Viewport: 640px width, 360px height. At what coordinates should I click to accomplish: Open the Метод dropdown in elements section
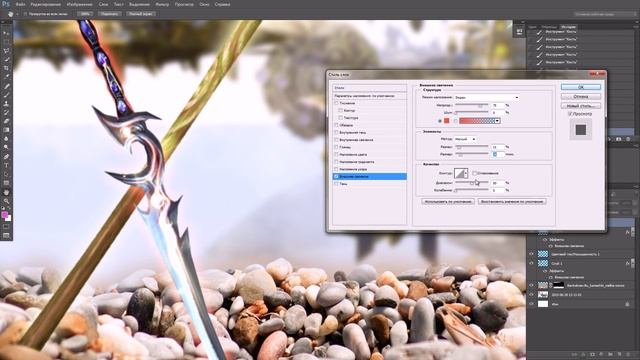click(x=465, y=139)
